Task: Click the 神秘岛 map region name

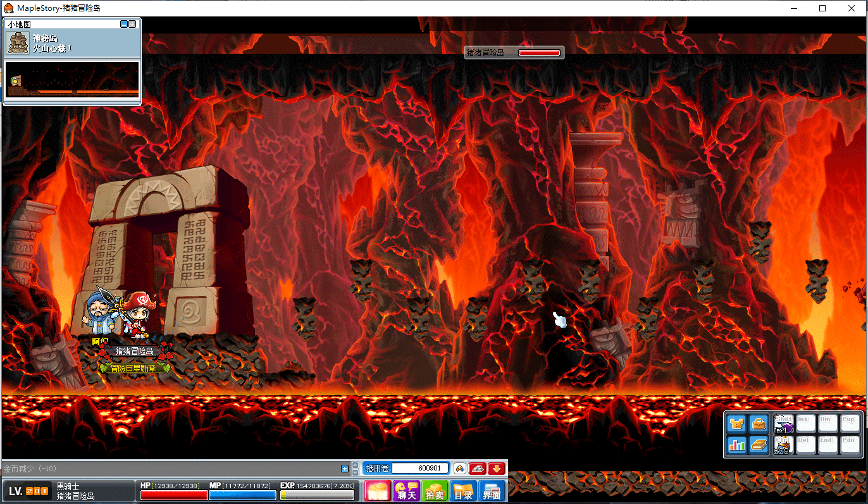Action: (45, 39)
